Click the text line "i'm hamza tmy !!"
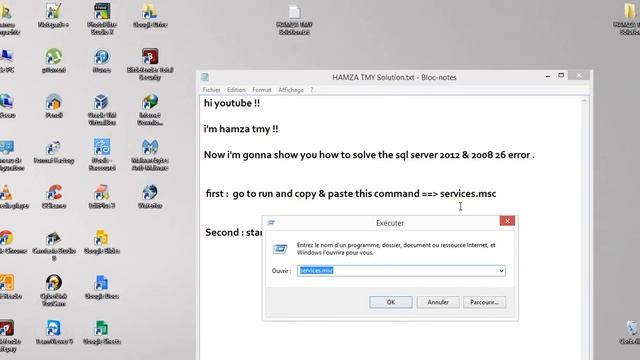Screen dimensions: 640x360 [241, 129]
